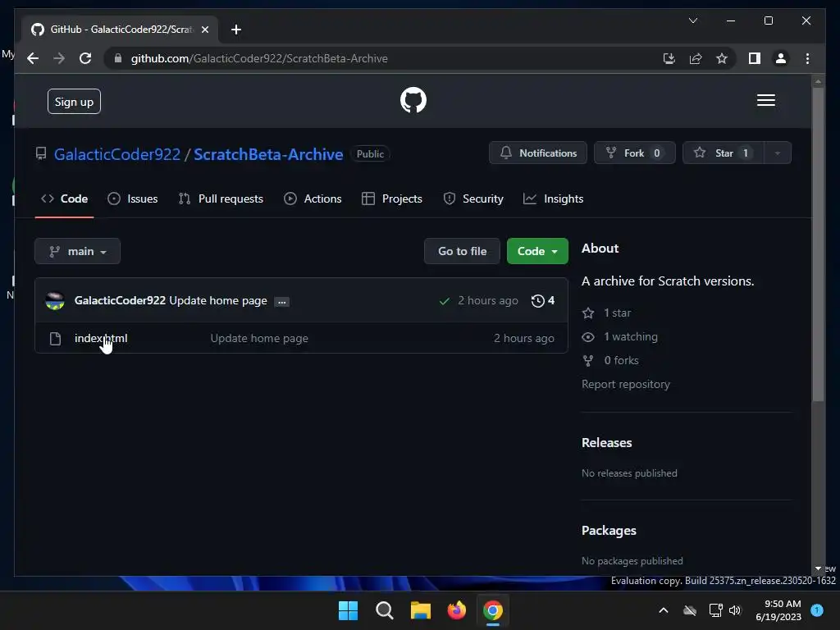
Task: Open the notification badge in tray
Action: click(x=817, y=609)
